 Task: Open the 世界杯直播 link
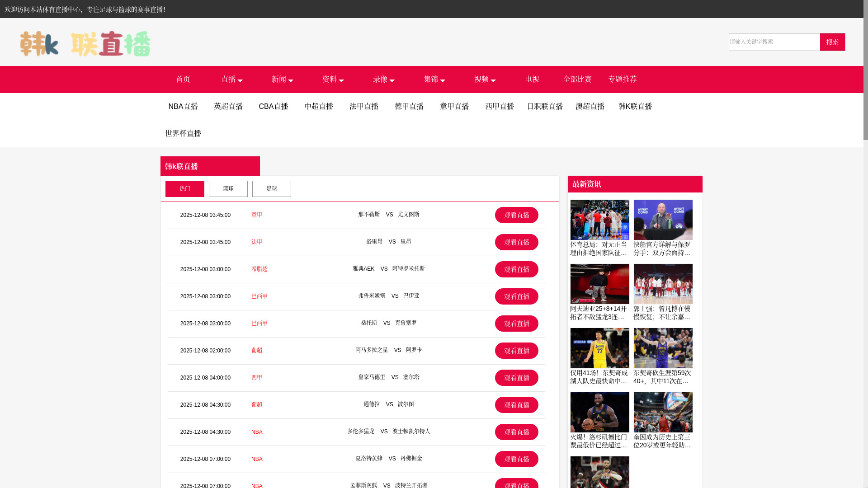coord(183,134)
